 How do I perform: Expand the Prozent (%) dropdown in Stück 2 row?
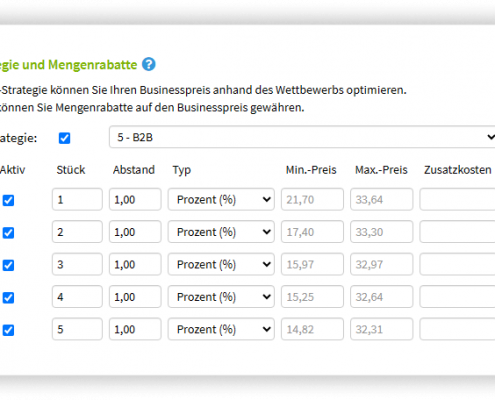[221, 232]
